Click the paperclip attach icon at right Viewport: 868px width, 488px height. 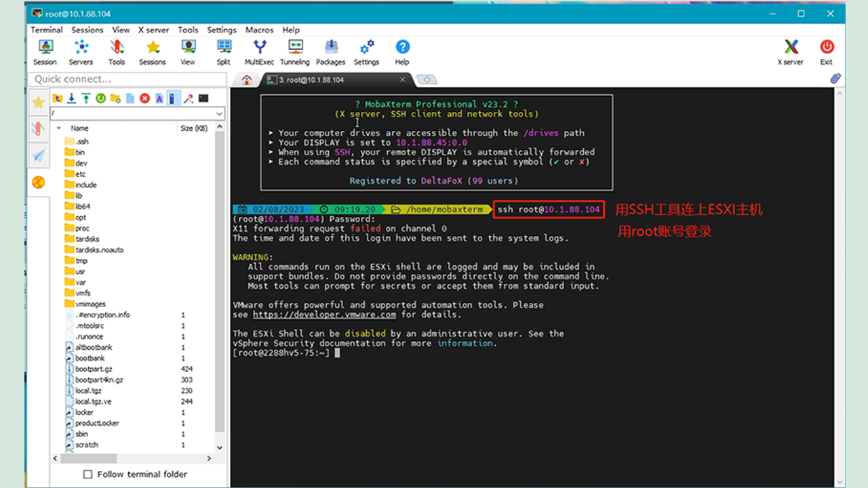835,79
